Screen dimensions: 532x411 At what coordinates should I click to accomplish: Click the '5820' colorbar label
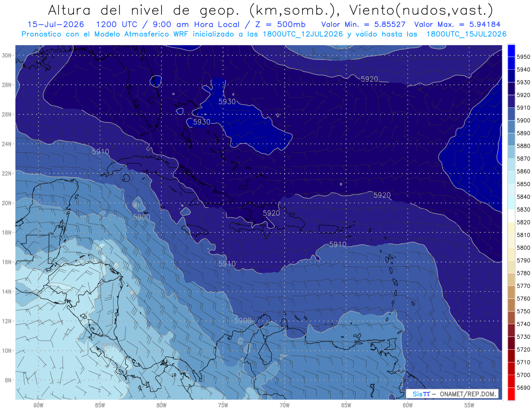click(524, 222)
